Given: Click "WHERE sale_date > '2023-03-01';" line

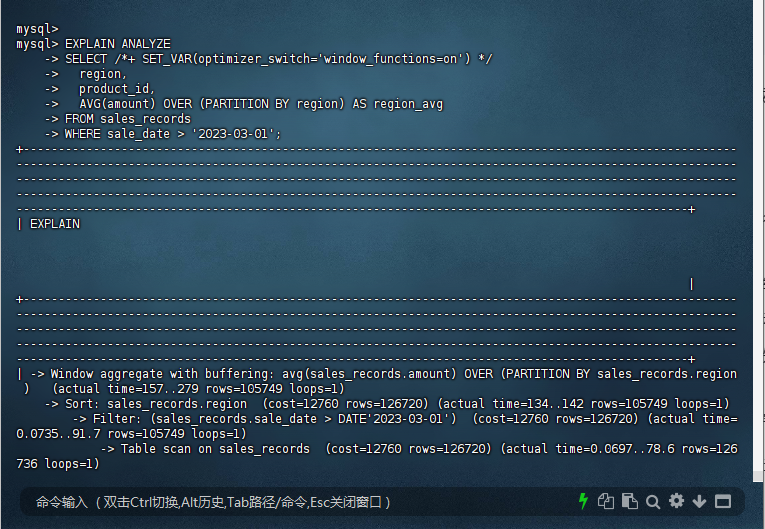Looking at the screenshot, I should [173, 134].
